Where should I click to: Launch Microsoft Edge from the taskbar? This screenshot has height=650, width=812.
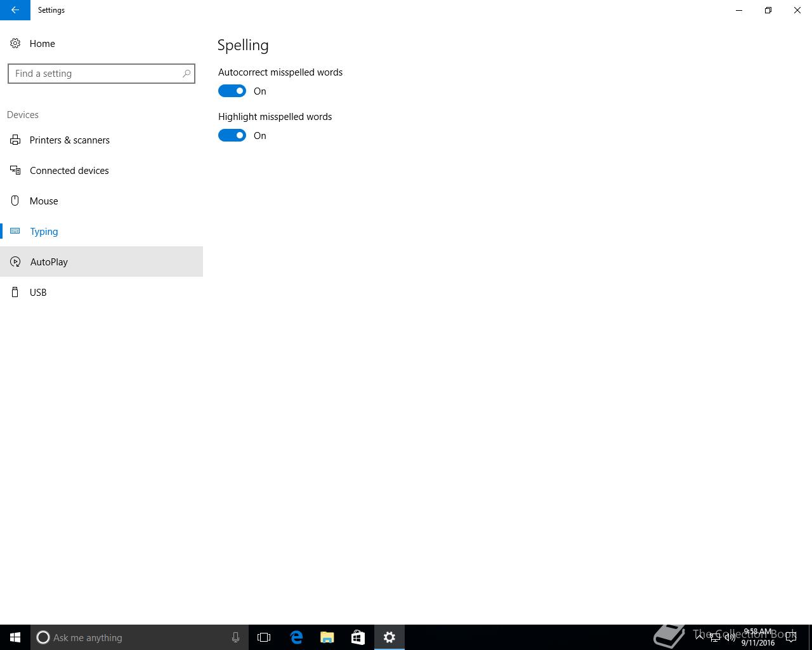pos(296,637)
